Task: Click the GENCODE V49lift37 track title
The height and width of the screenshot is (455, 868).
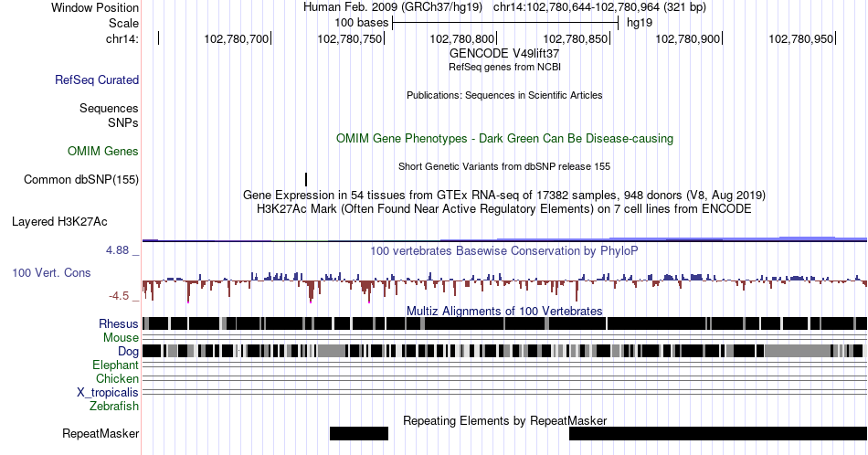Action: pos(504,53)
